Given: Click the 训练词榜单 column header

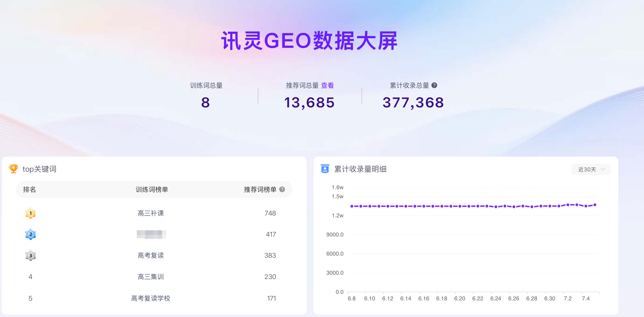Looking at the screenshot, I should 152,189.
